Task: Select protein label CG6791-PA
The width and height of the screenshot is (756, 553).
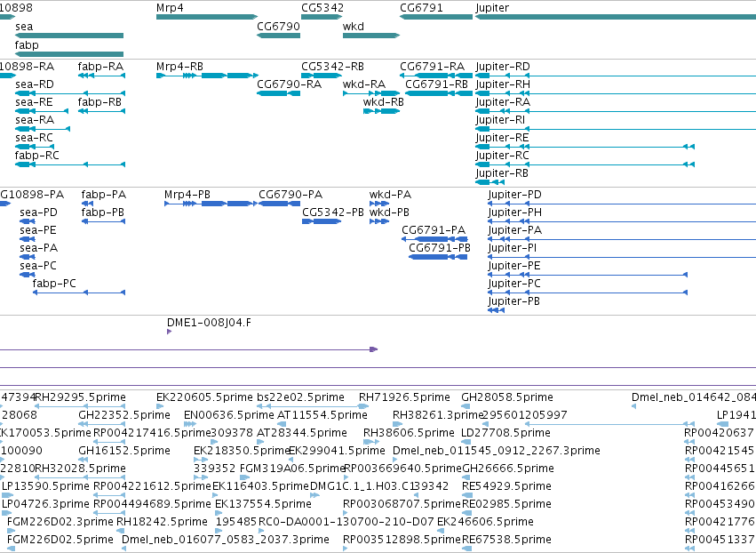Action: click(x=434, y=230)
